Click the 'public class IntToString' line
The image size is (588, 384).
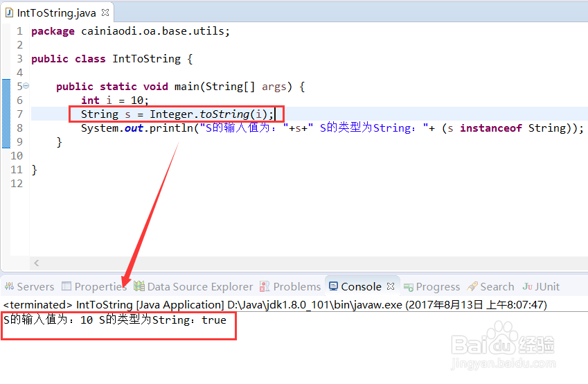pos(112,59)
